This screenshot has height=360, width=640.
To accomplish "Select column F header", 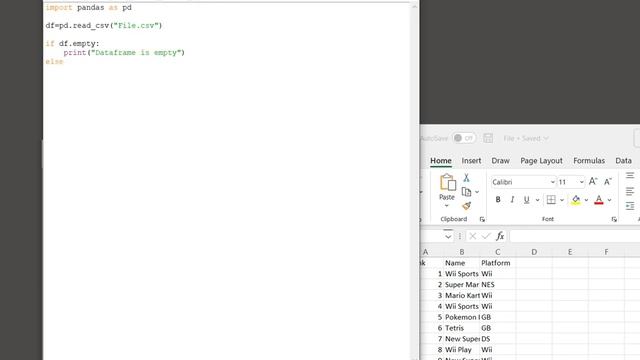I will coord(606,252).
